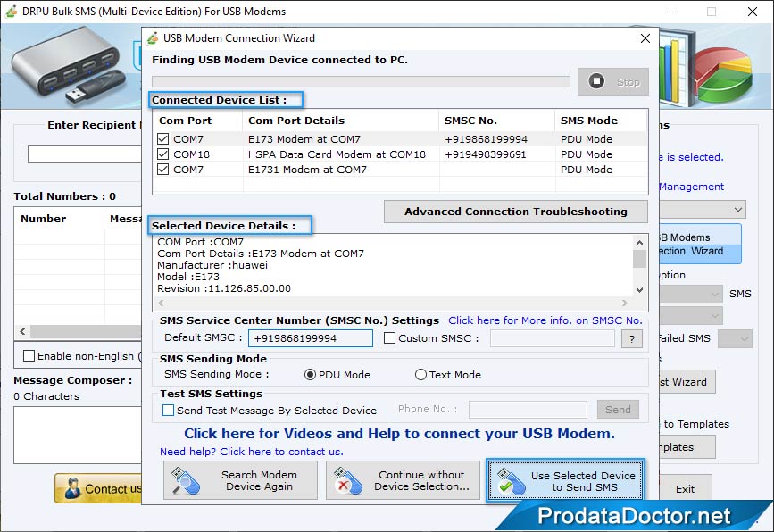This screenshot has width=774, height=532.
Task: Check Send Test Message By Selected Device
Action: pyautogui.click(x=169, y=410)
